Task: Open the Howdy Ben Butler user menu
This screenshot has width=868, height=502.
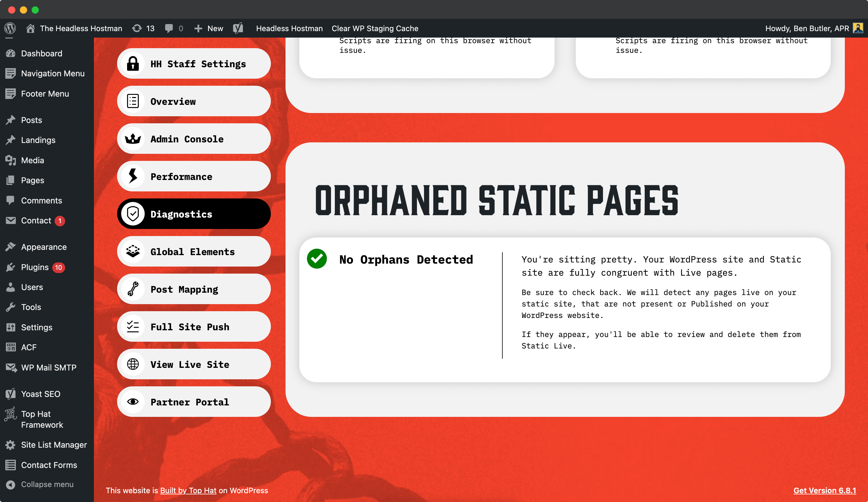Action: point(807,28)
